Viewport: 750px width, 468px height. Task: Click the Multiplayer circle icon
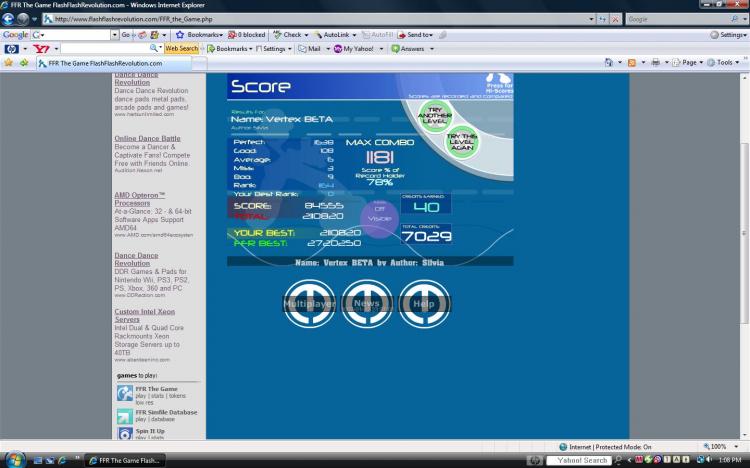point(309,303)
